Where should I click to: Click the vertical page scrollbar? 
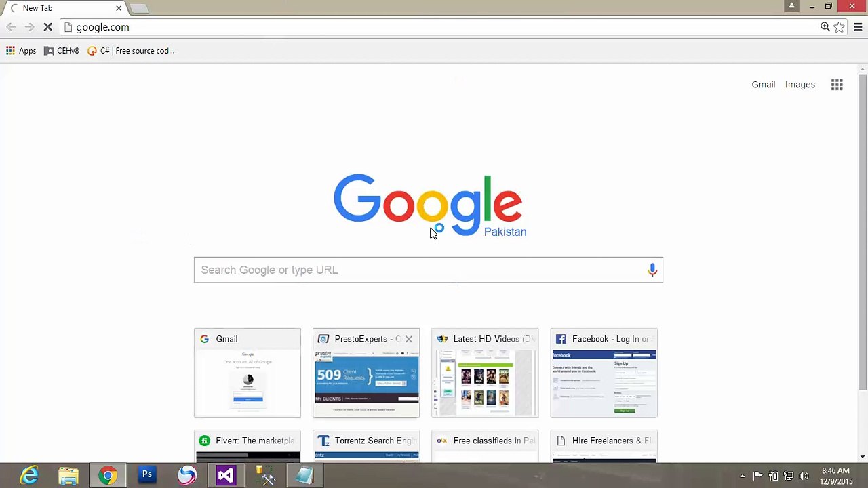point(863,234)
